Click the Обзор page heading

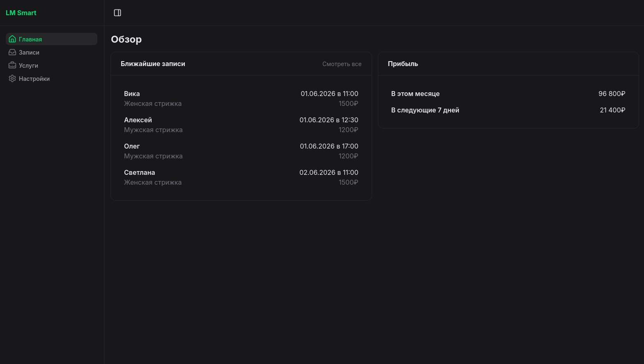pos(126,39)
